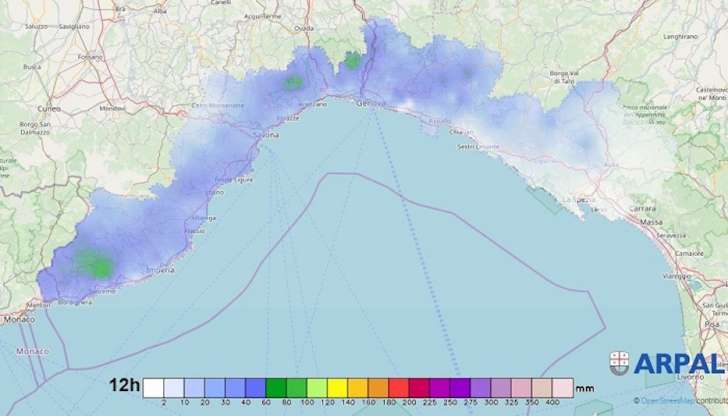Screen dimensions: 728x416
Task: Select the 300–325 mm mauve swatch
Action: (x=500, y=388)
